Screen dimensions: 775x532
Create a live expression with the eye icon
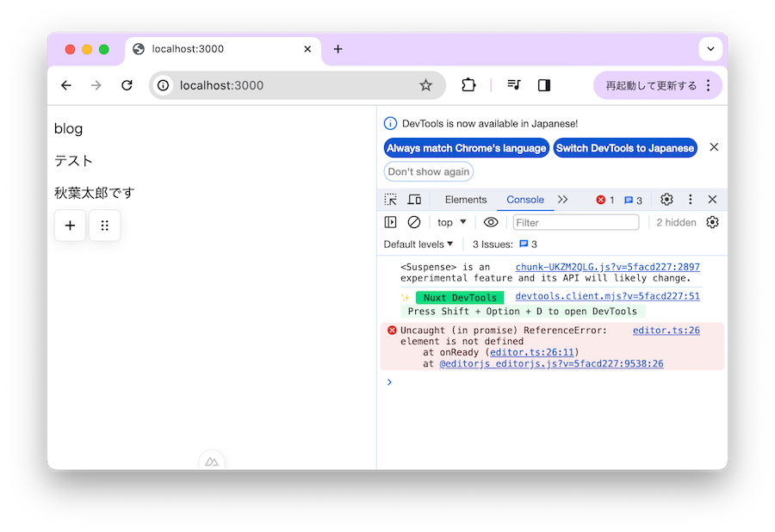coord(491,222)
